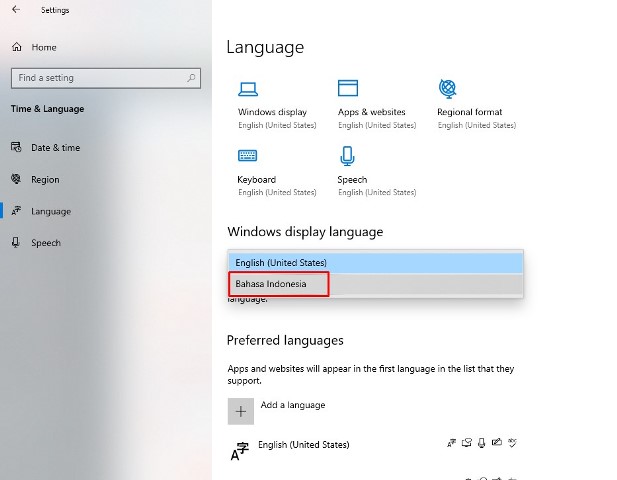Click the display language feature icon for English
Image resolution: width=617 pixels, height=480 pixels.
[x=451, y=443]
